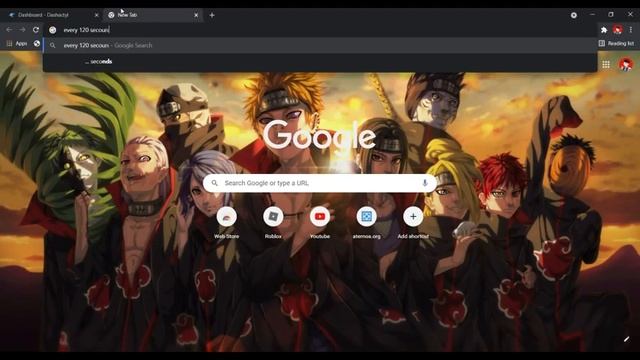Customize this page pencil icon
This screenshot has height=360, width=640.
click(627, 339)
